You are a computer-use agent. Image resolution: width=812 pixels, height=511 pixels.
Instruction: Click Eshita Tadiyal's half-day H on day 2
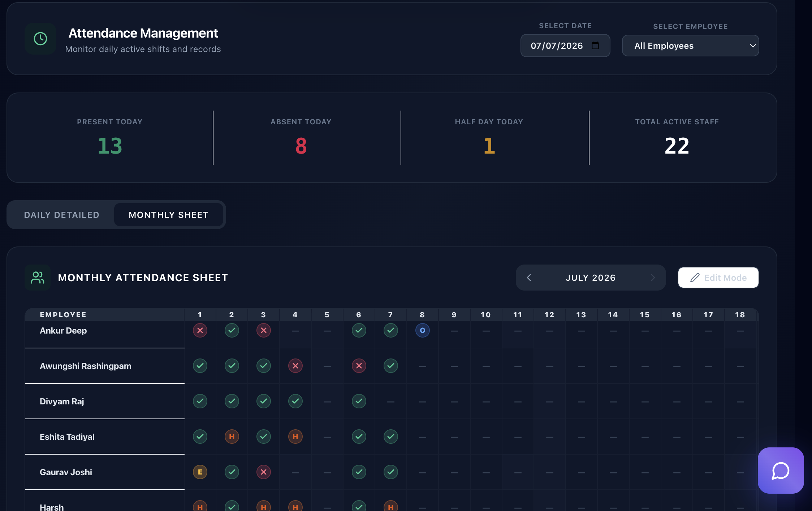pos(232,437)
